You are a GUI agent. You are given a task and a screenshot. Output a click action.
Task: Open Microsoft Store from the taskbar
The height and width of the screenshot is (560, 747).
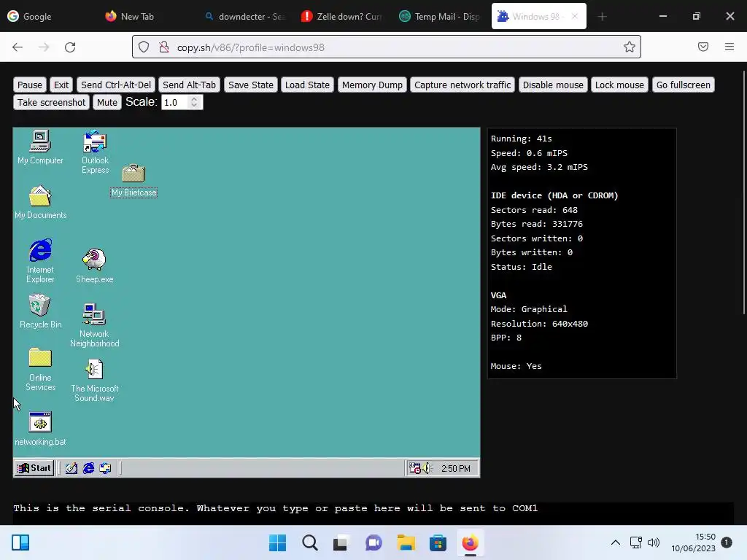(x=438, y=542)
